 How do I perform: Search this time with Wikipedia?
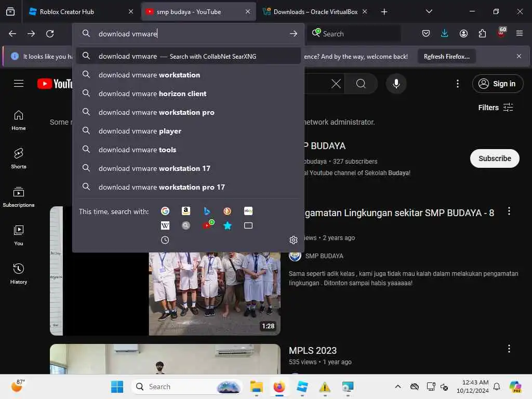[165, 225]
